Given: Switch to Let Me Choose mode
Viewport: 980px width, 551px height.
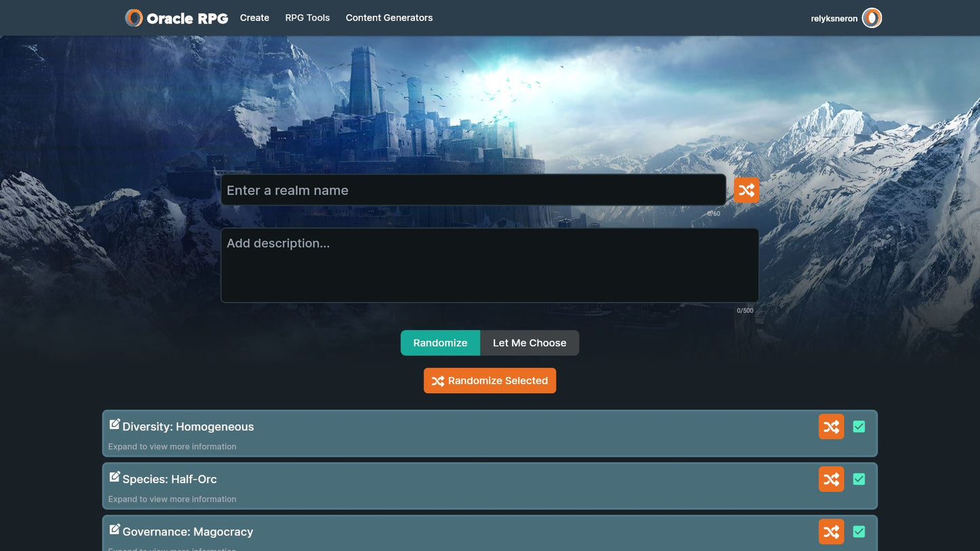Looking at the screenshot, I should click(529, 343).
